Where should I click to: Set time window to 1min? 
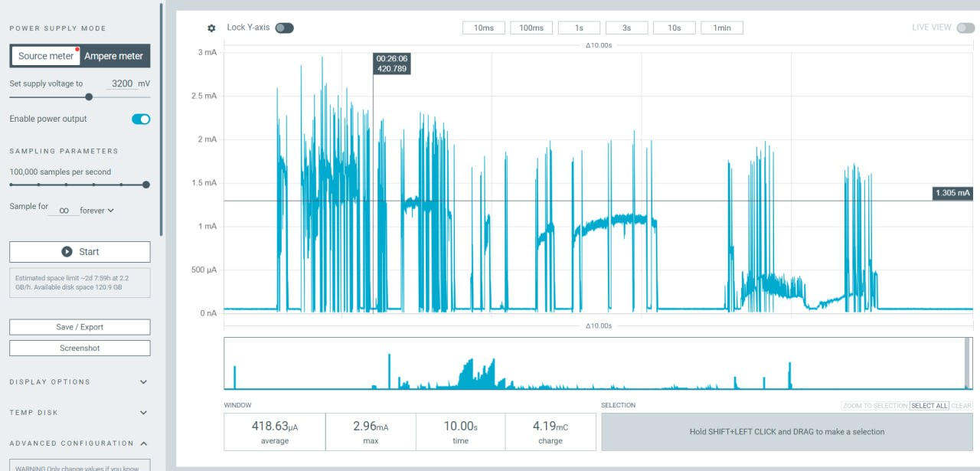point(722,28)
